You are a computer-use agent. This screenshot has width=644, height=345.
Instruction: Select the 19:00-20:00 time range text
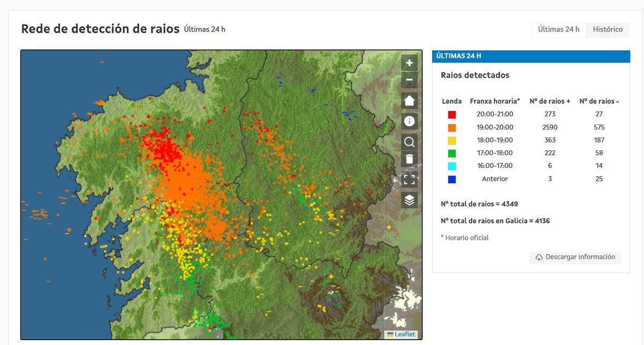coord(495,127)
